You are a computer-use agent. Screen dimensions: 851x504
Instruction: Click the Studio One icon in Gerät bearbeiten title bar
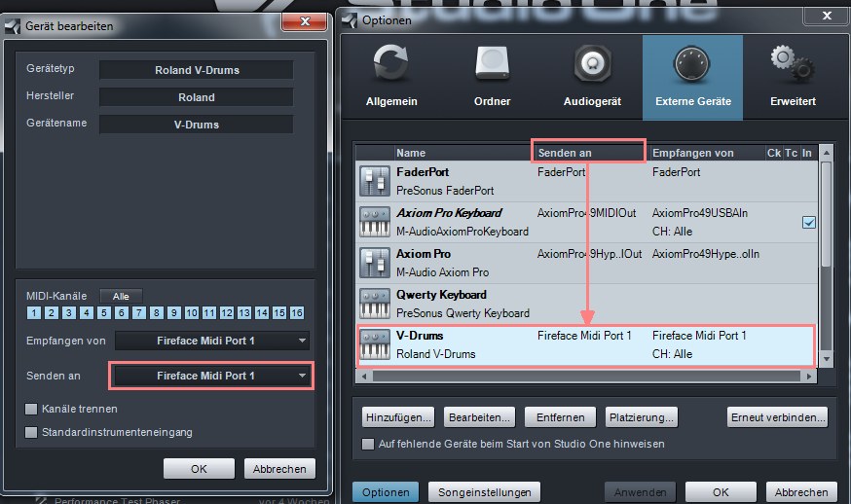point(12,26)
